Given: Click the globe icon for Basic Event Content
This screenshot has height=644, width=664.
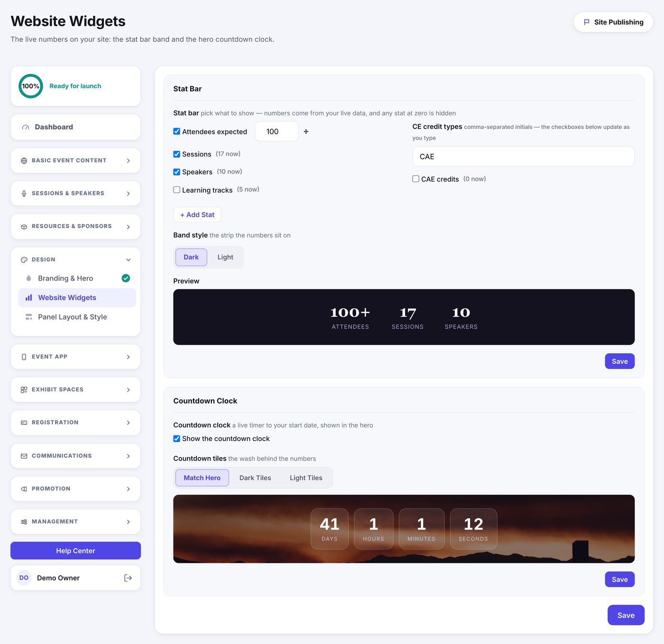Looking at the screenshot, I should tap(24, 161).
